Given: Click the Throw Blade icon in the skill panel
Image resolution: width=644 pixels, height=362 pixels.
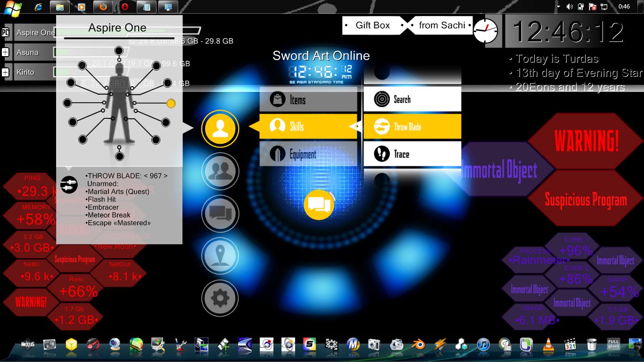Looking at the screenshot, I should tap(69, 185).
